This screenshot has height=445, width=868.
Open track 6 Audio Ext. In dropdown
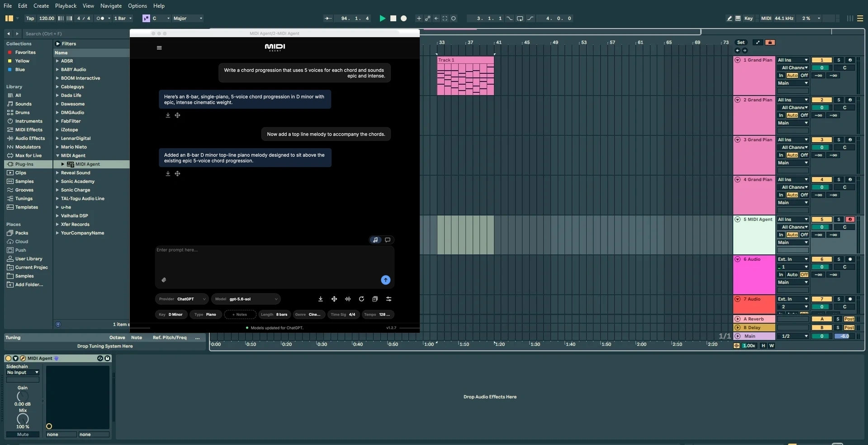792,259
